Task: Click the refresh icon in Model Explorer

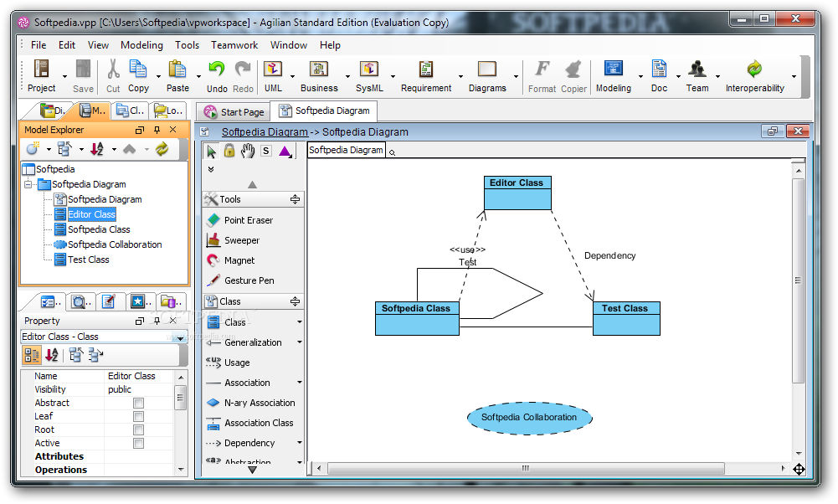Action: click(x=162, y=149)
